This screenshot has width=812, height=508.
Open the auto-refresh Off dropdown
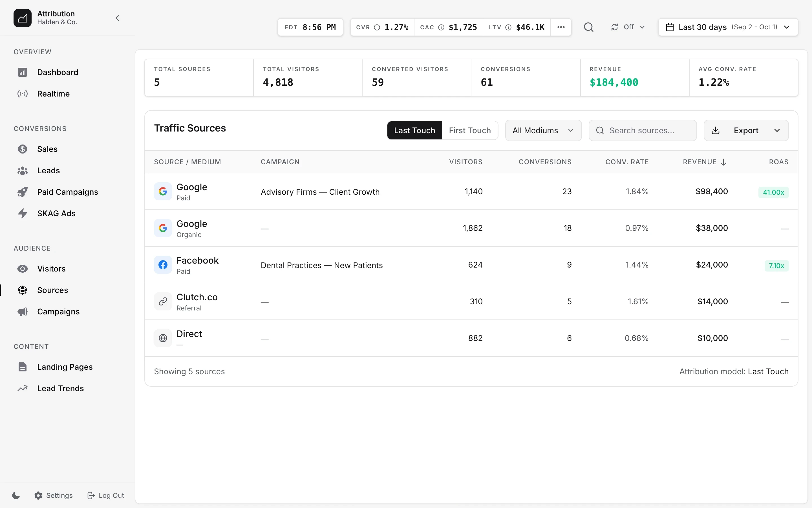click(628, 27)
